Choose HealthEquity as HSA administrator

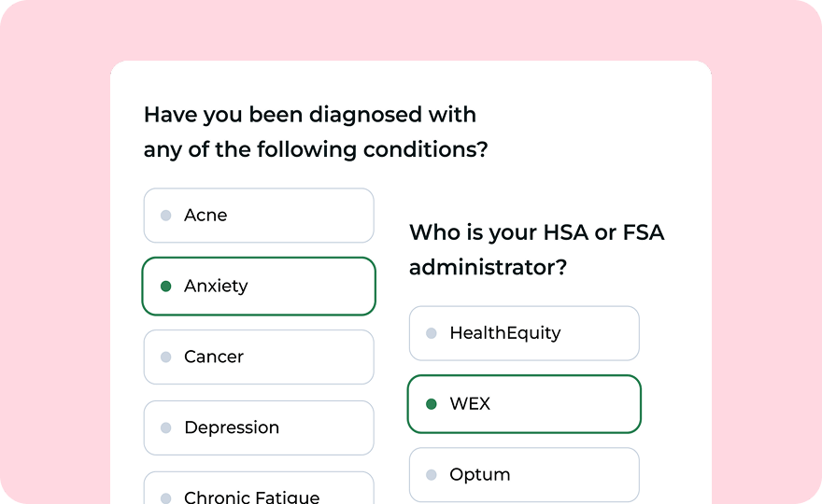click(524, 333)
